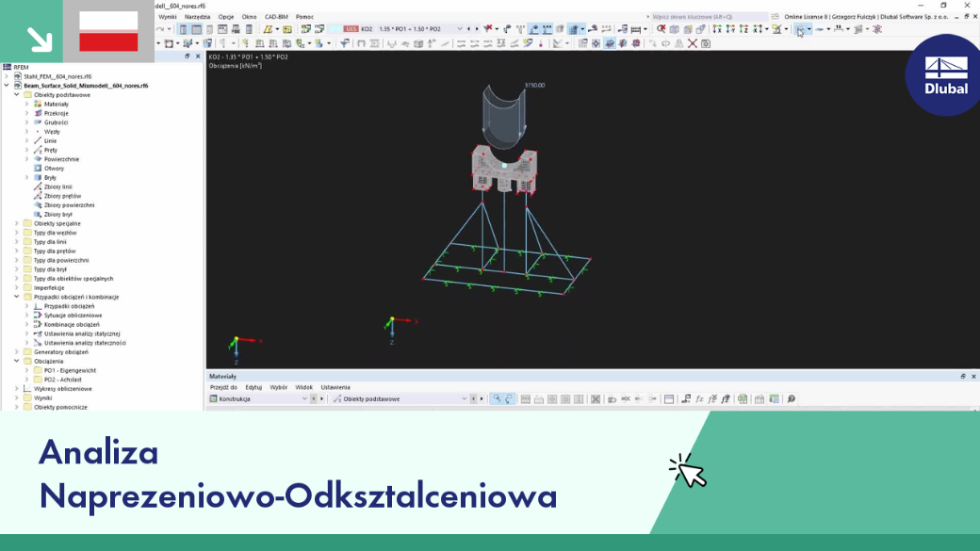Toggle the highlighted load display icon in toolbar

[x=533, y=29]
